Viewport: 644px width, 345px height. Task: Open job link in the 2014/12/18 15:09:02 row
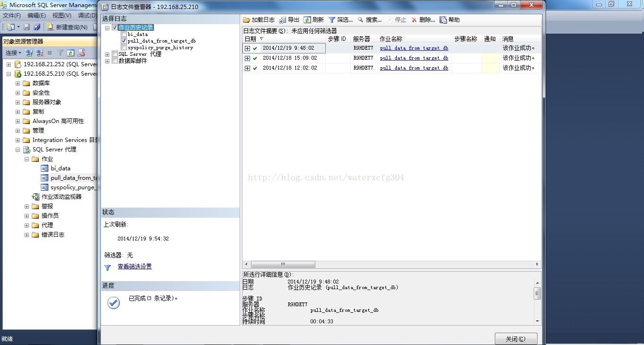pyautogui.click(x=414, y=58)
